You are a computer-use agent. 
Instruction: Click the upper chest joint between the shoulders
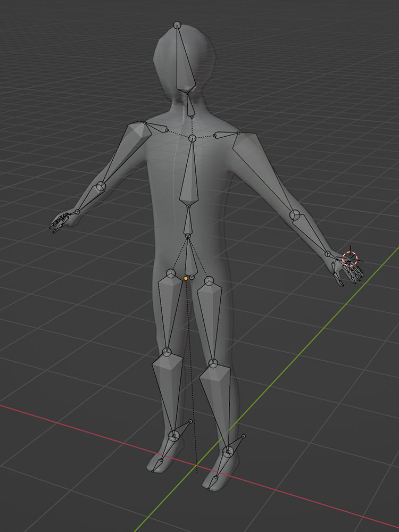pyautogui.click(x=193, y=139)
